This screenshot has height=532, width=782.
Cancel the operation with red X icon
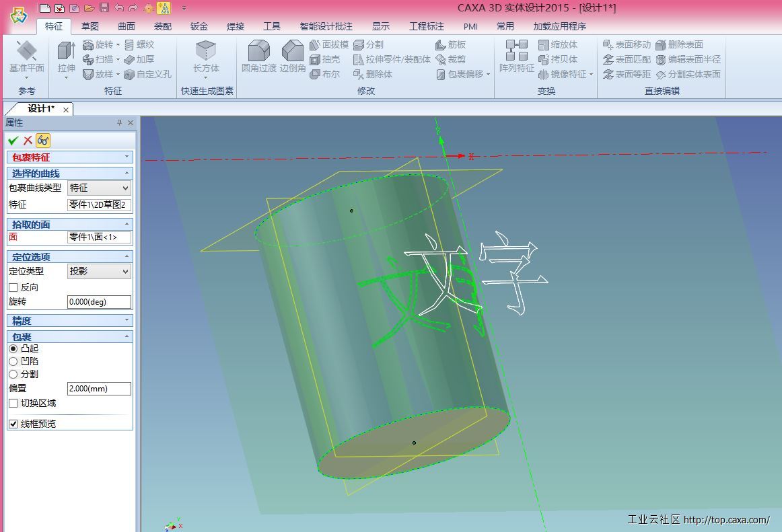[x=28, y=141]
